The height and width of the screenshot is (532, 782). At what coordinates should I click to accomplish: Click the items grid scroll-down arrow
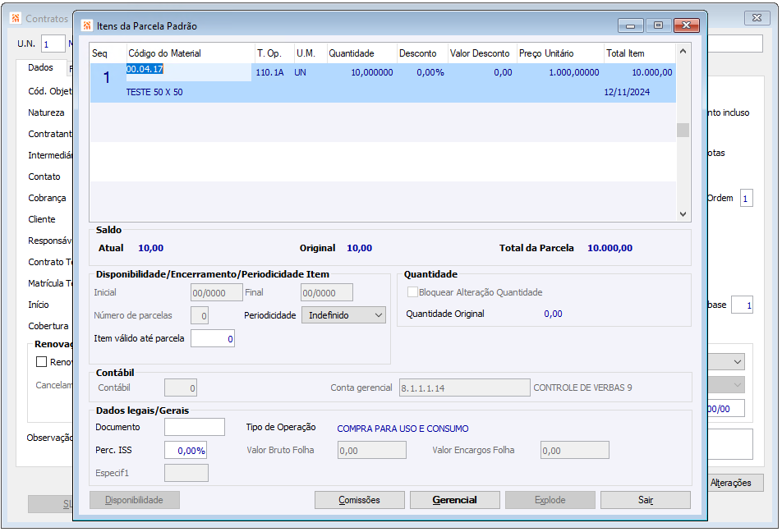pos(683,214)
